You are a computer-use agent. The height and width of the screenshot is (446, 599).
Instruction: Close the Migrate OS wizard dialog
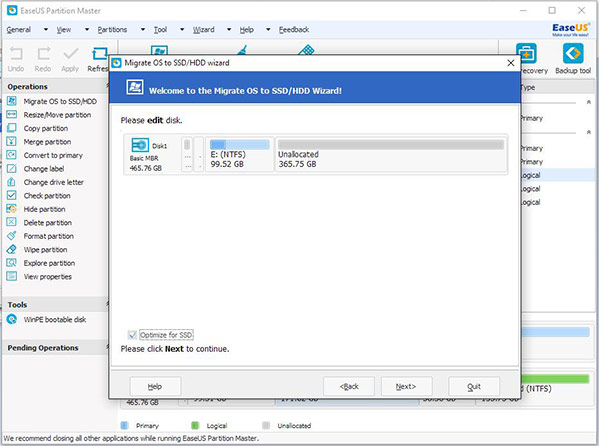pos(510,63)
